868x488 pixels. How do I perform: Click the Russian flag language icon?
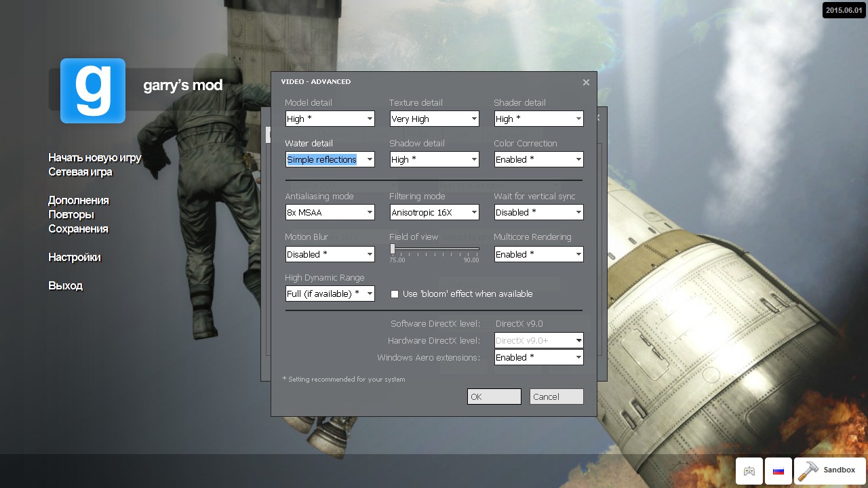coord(778,471)
